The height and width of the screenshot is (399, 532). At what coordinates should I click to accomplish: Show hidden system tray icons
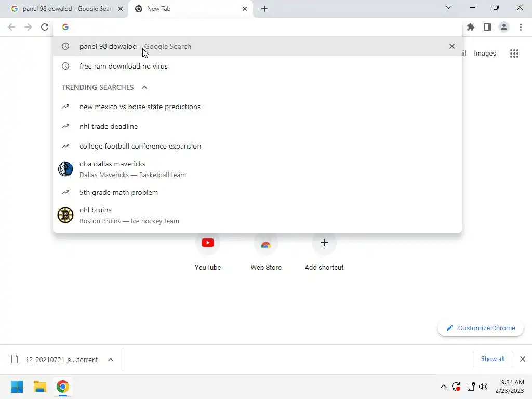tap(444, 387)
